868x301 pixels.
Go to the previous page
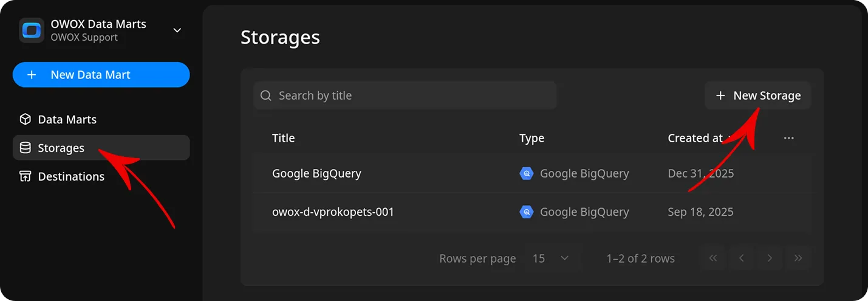coord(742,258)
